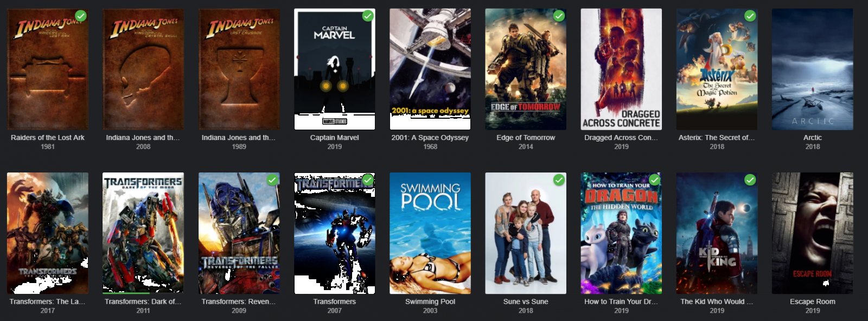
Task: Open the Indiana Jones 2008 Crystal Skull poster
Action: (x=143, y=69)
